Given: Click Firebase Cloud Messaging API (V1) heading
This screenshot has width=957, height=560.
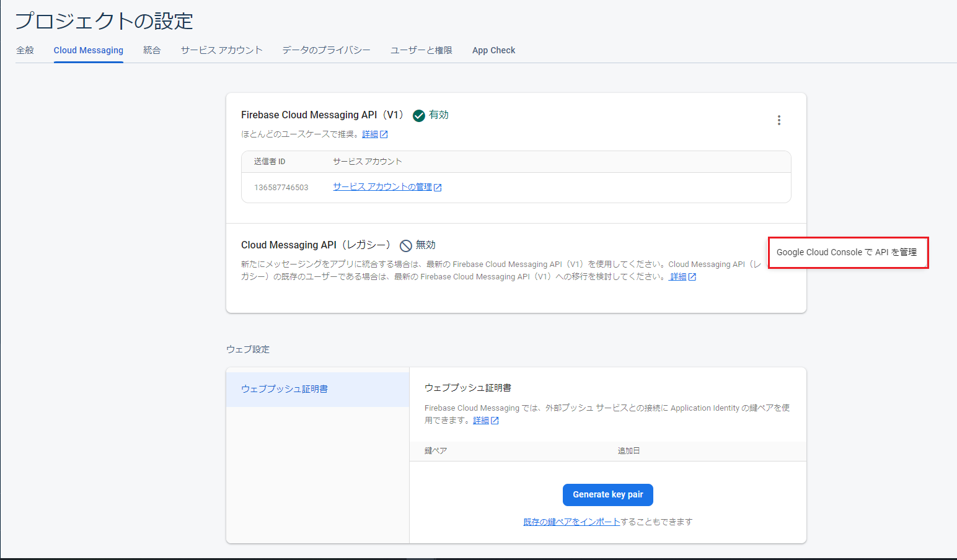Looking at the screenshot, I should pos(322,115).
